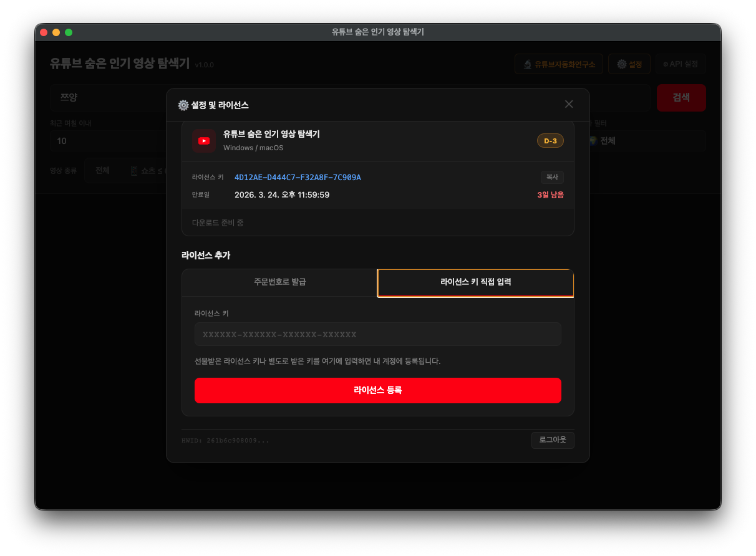The image size is (756, 556).
Task: Select the 라이선스 키 직접 입력 tab
Action: [x=476, y=282]
